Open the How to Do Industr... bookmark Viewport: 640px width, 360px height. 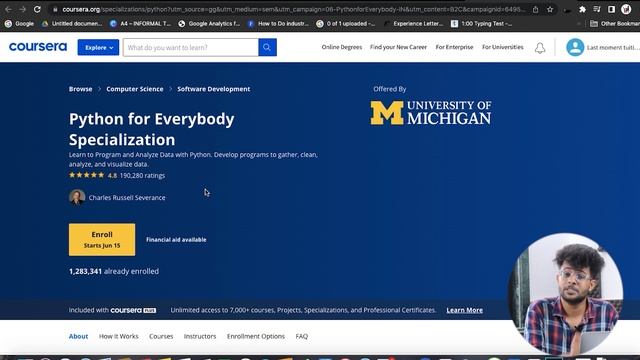point(278,24)
